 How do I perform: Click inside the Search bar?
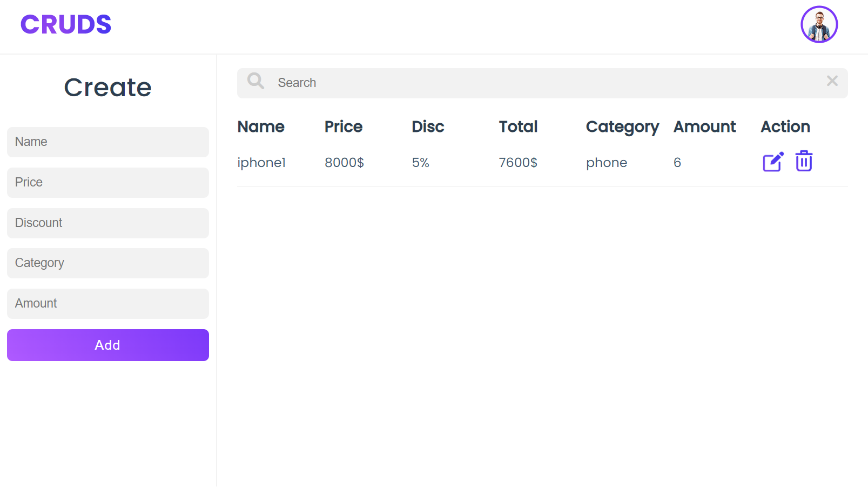pos(540,83)
